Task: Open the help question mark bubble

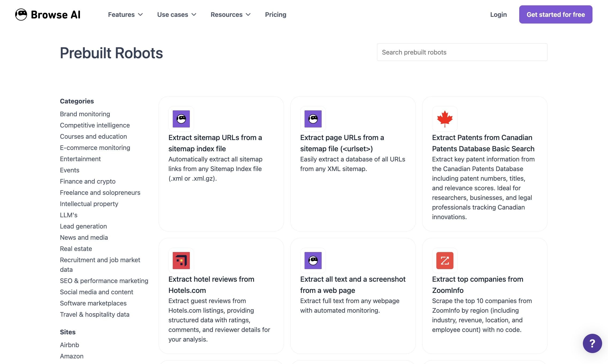Action: tap(592, 343)
